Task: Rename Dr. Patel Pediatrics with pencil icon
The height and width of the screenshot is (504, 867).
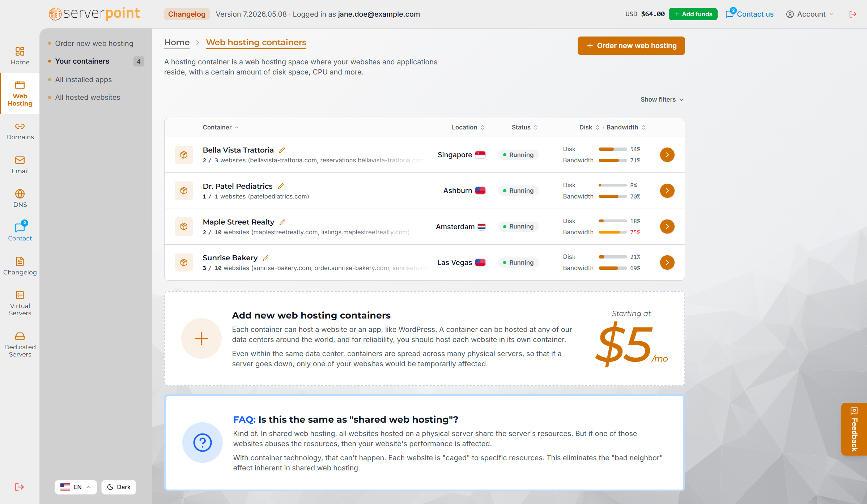Action: click(281, 186)
